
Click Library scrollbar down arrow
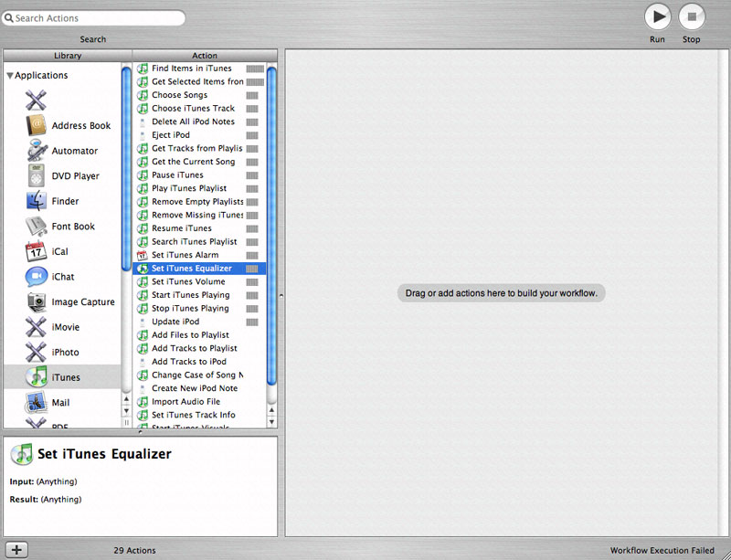tap(126, 411)
